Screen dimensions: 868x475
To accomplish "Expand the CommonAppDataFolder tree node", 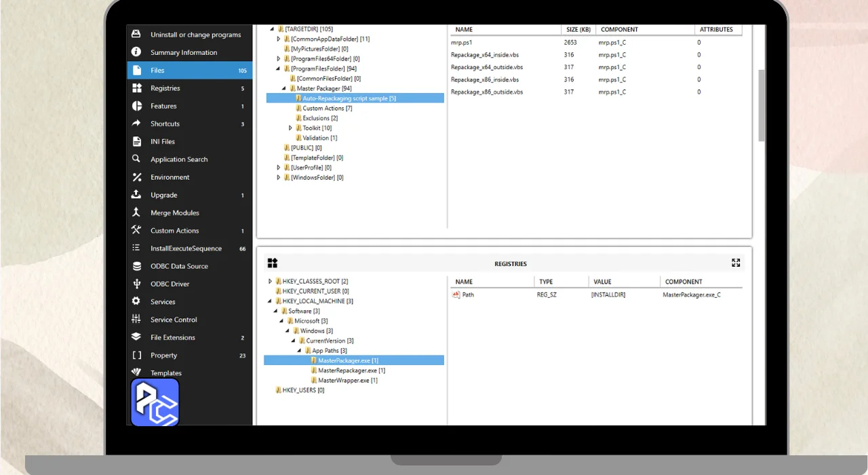I will pos(279,39).
